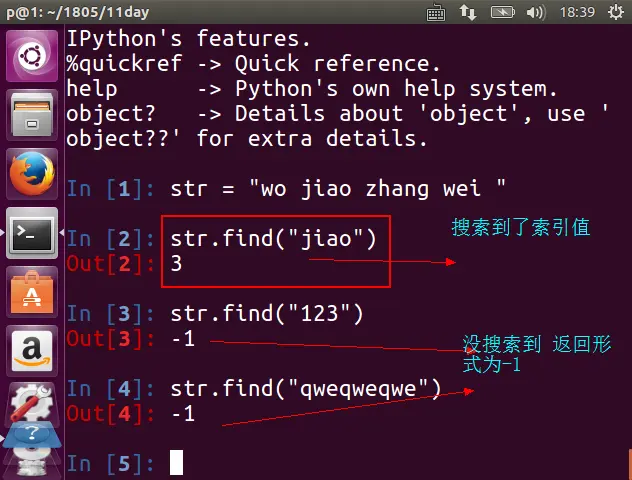
Task: Open System Settings gear and wrench icon
Action: (32, 404)
